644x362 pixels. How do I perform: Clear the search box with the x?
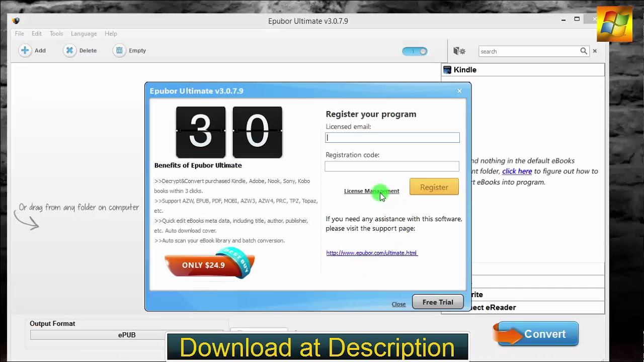595,51
